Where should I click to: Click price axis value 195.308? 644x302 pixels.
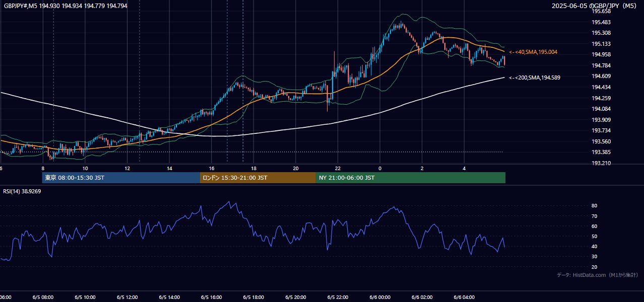[x=601, y=33]
